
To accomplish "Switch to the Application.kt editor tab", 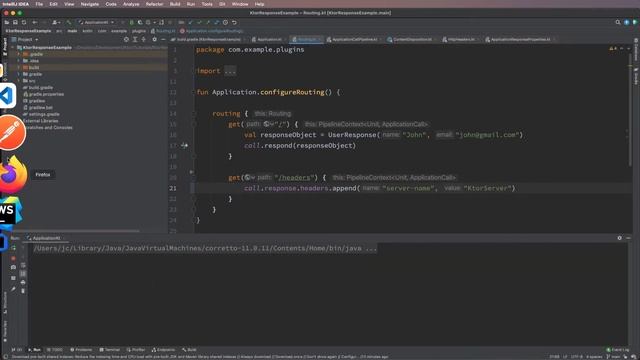I will [269, 40].
